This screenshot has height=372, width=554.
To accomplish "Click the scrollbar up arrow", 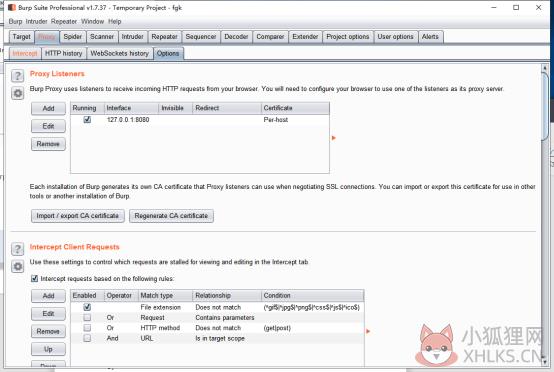I will pyautogui.click(x=544, y=68).
